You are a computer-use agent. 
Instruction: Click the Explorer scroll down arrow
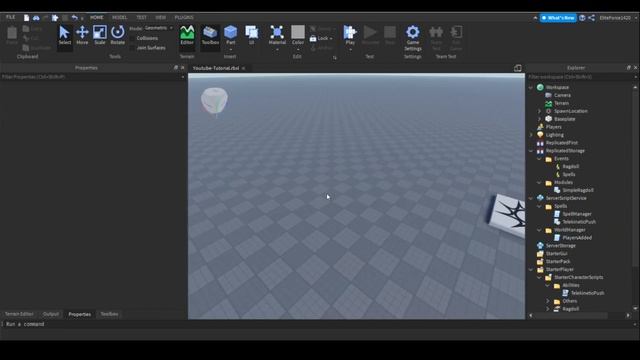635,309
